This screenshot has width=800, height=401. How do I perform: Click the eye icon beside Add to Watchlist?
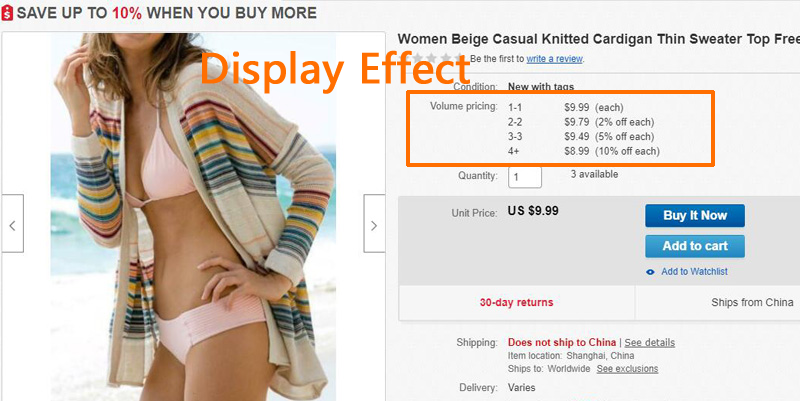coord(650,272)
